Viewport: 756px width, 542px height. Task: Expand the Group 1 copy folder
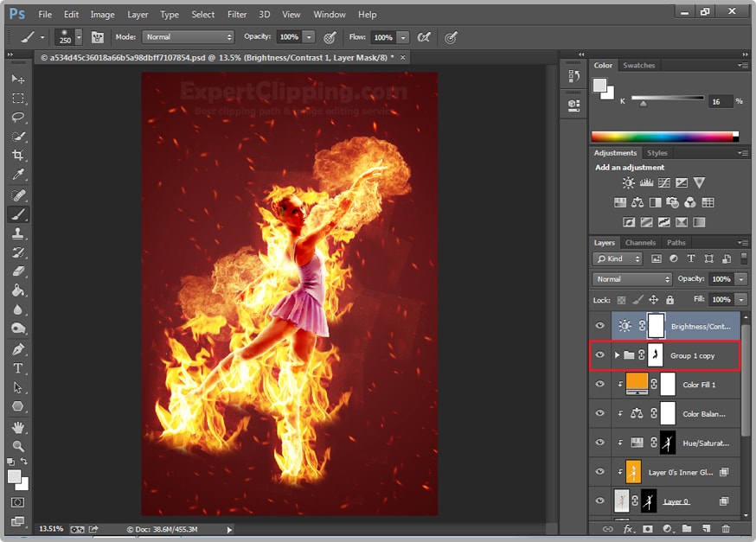[616, 355]
